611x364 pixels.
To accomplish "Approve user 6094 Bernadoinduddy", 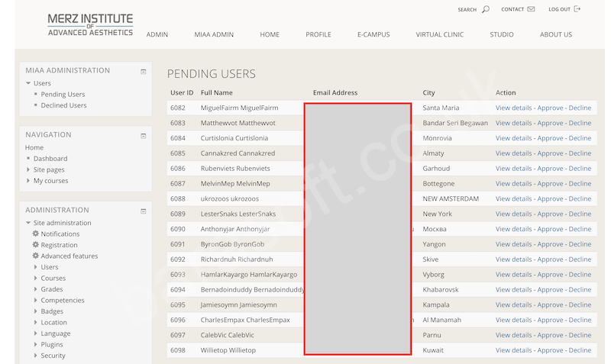I will 550,290.
